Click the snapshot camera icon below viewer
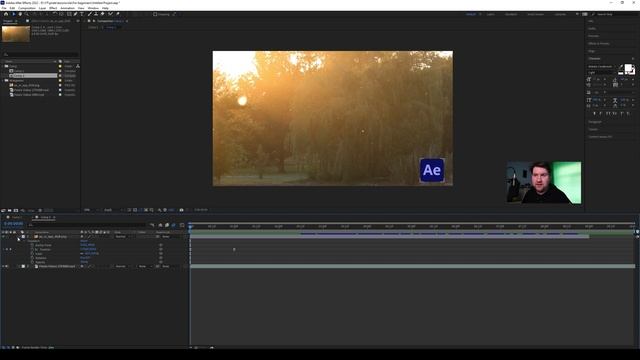 [182, 210]
